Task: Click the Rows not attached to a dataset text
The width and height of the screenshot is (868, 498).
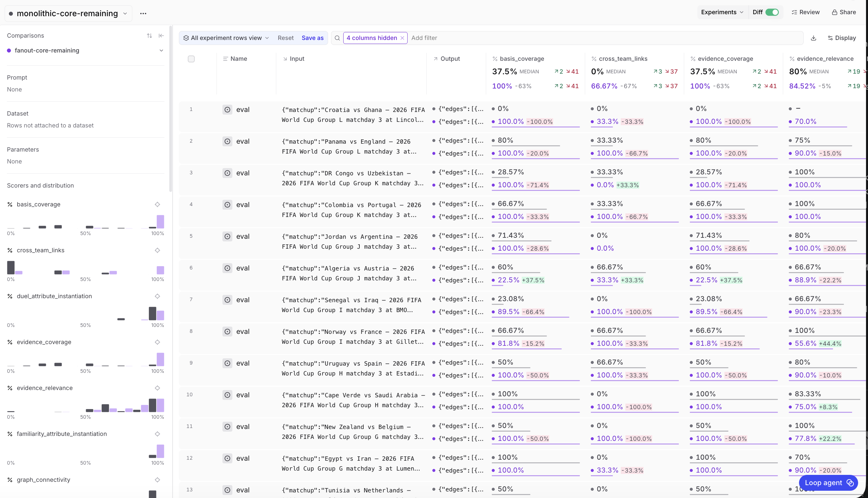Action: click(50, 125)
